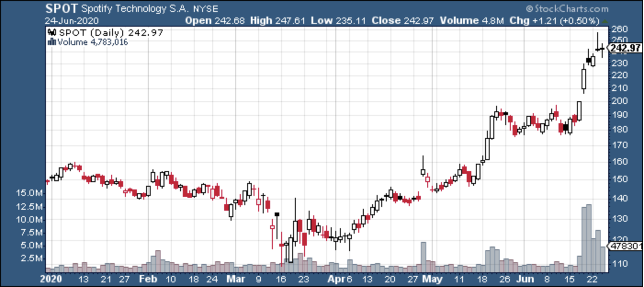The width and height of the screenshot is (644, 287).
Task: Click the 190 price axis label
Action: click(620, 115)
